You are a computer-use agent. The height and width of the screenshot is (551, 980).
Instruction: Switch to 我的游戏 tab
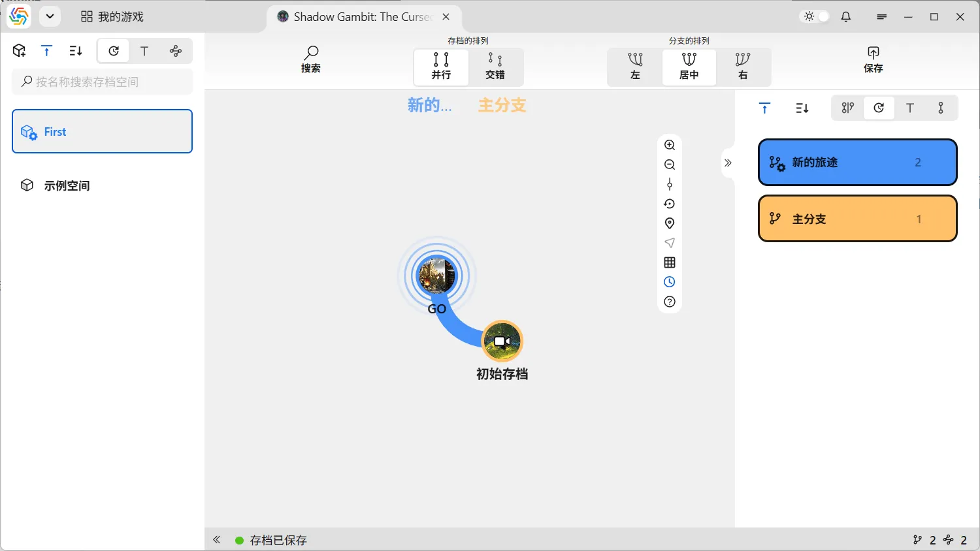pos(112,17)
